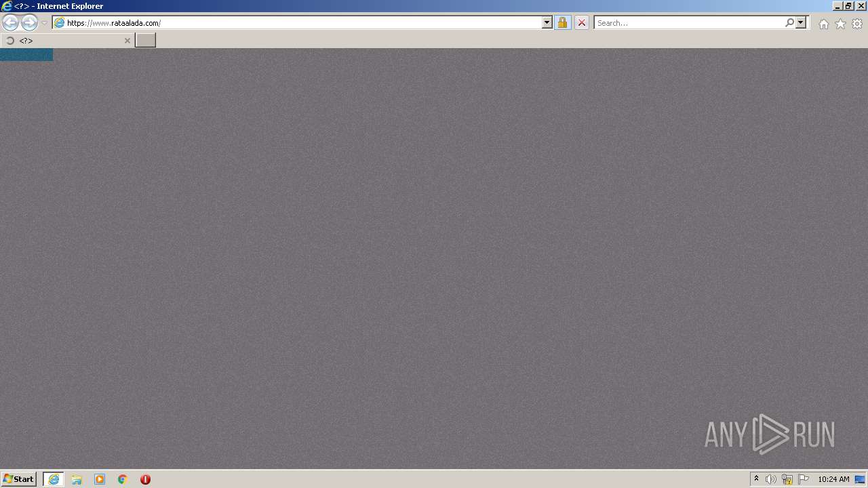Image resolution: width=868 pixels, height=488 pixels.
Task: Restore down the Internet Explorer window
Action: point(849,6)
